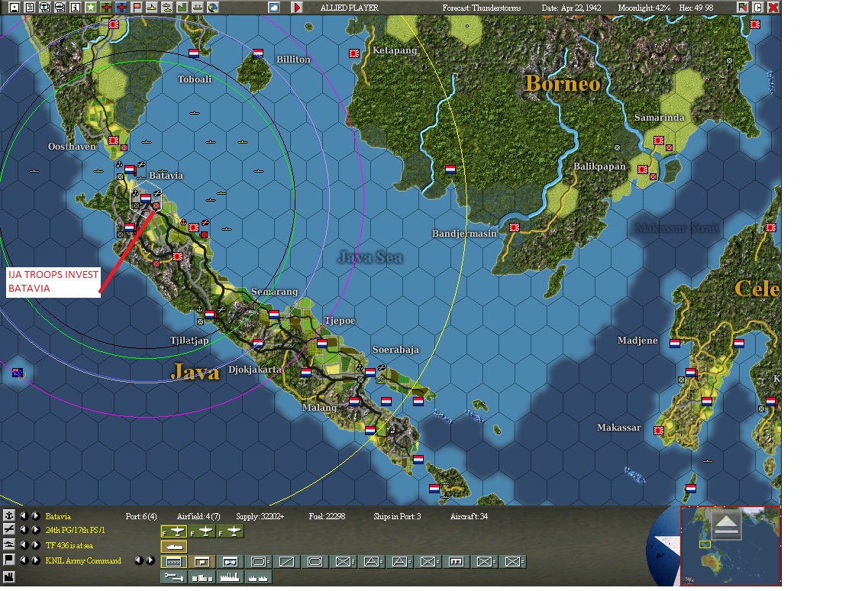Click the 'Fuel: 22298' value
Image resolution: width=868 pixels, height=591 pixels.
327,516
